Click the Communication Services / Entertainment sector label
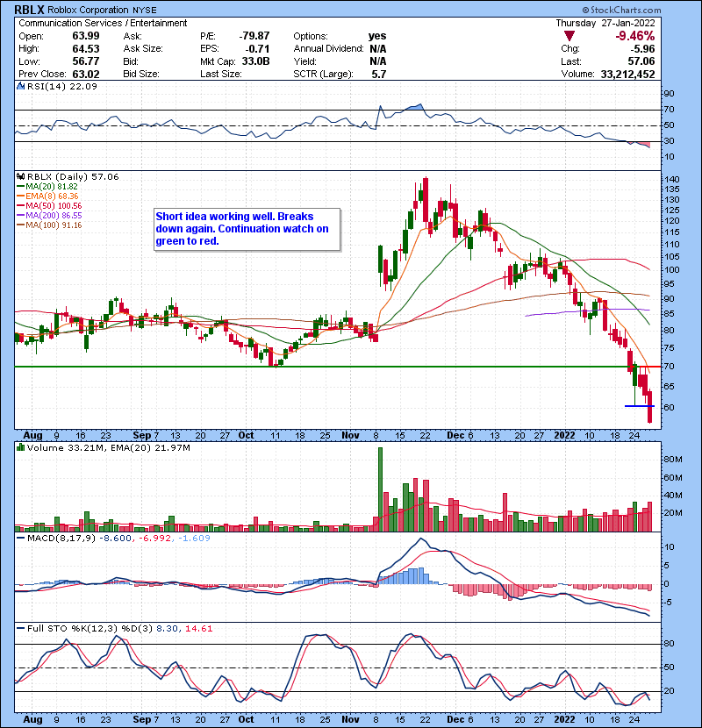This screenshot has width=702, height=728. click(103, 23)
